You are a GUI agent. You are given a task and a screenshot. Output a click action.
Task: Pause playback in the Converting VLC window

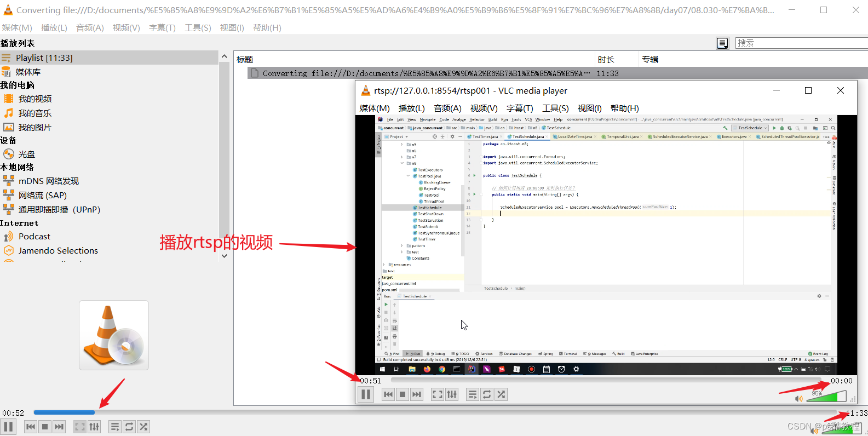[8, 427]
